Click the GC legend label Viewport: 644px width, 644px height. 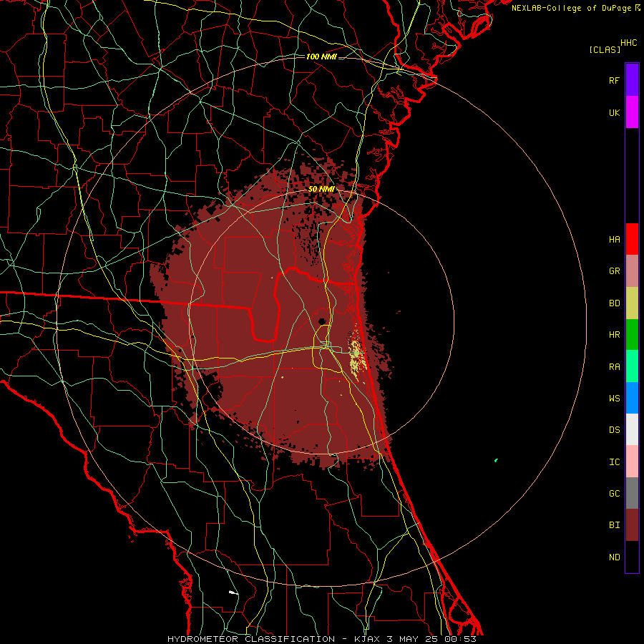click(x=614, y=493)
